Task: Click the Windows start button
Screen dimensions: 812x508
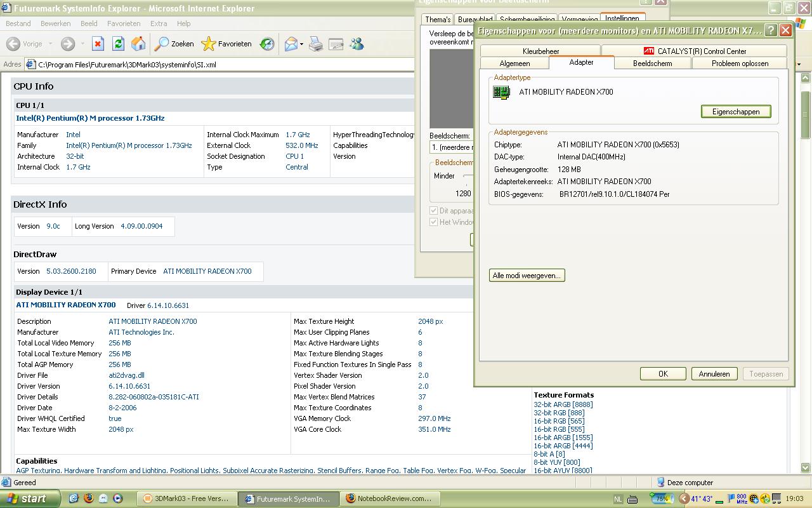Action: tap(30, 498)
